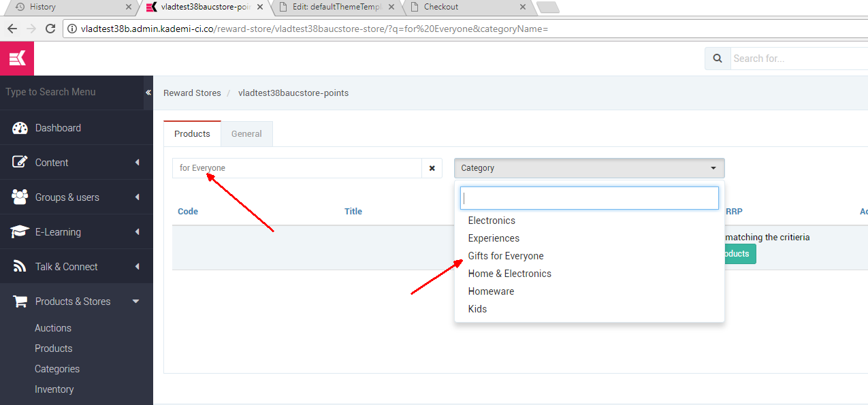Image resolution: width=868 pixels, height=405 pixels.
Task: Click the green products button
Action: click(740, 254)
